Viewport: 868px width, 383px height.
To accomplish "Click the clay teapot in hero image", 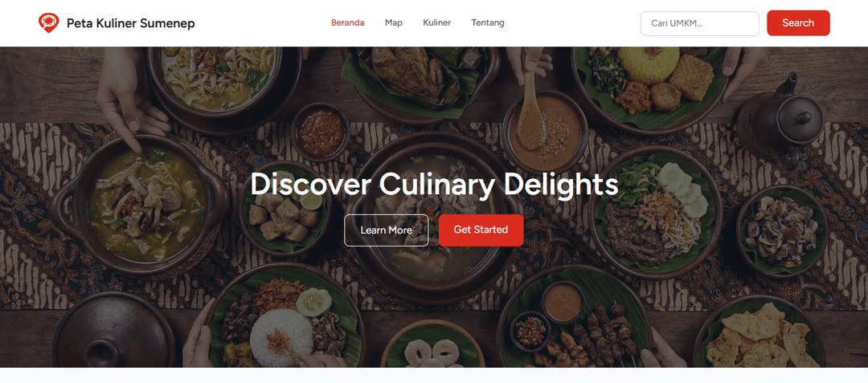I will [x=782, y=119].
